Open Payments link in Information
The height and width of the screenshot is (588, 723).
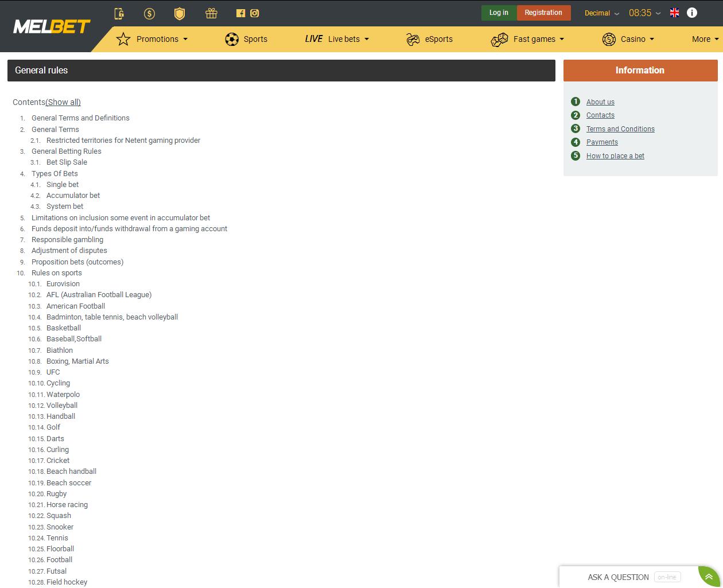[602, 142]
